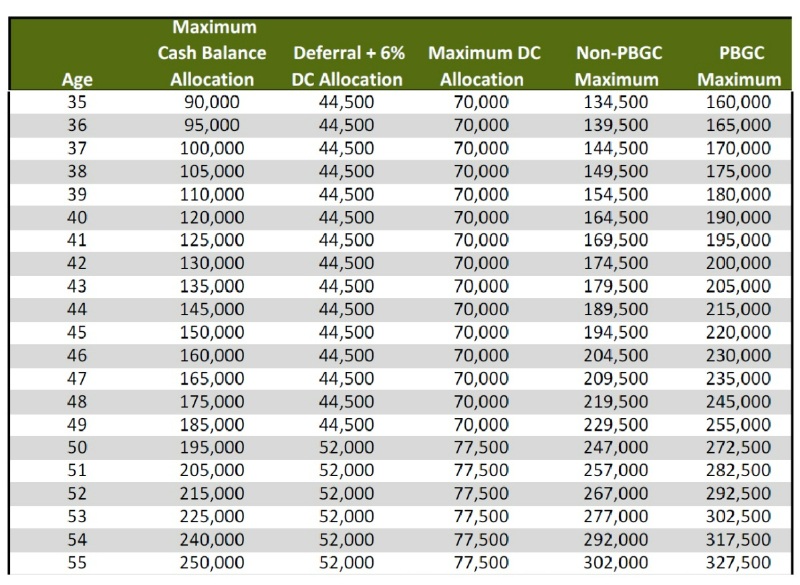Click the 77,500 Maximum DC cell for age 52
Screen dimensions: 800x585
coord(482,493)
